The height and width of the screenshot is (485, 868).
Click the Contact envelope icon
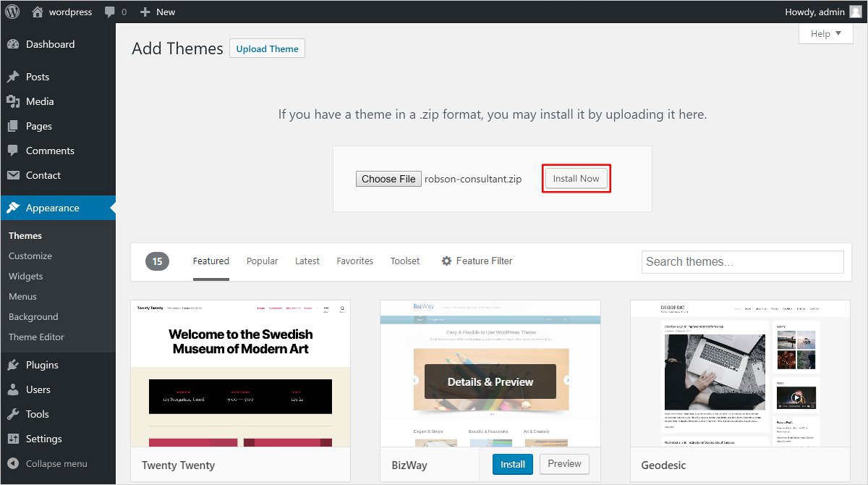pyautogui.click(x=13, y=175)
